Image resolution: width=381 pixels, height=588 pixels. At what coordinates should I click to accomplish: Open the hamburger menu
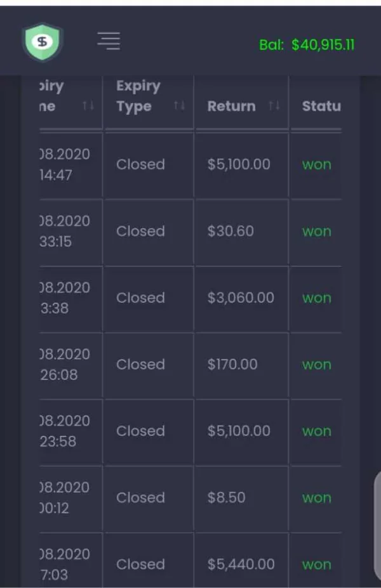click(x=109, y=41)
